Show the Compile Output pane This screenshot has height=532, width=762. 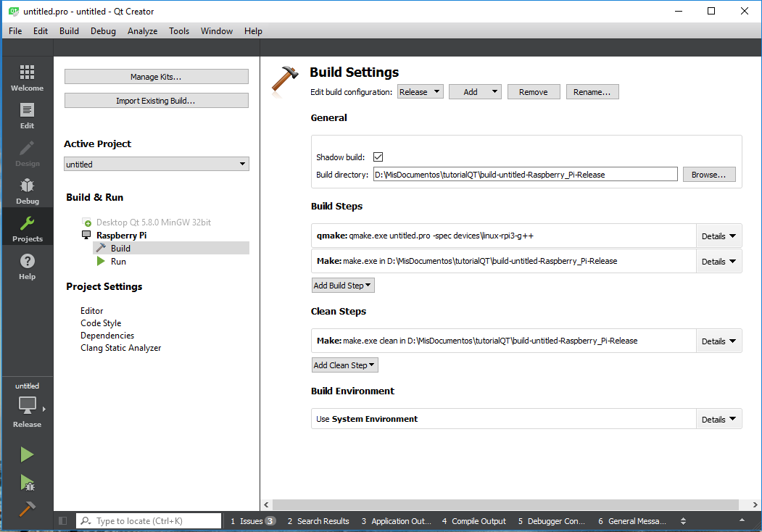click(474, 521)
